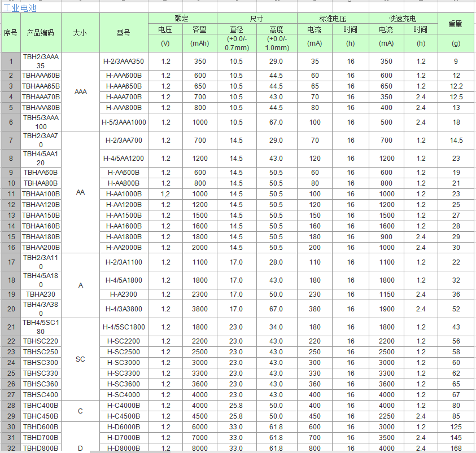This screenshot has width=476, height=453.
Task: Select the 尺寸 header cell
Action: point(257,18)
